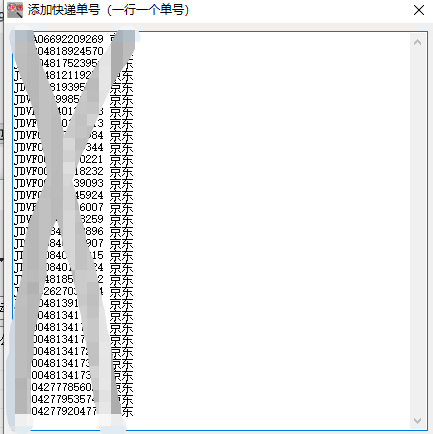Viewport: 433px width, 434px height.
Task: Select the line ending in 39093 京东
Action: (x=73, y=183)
